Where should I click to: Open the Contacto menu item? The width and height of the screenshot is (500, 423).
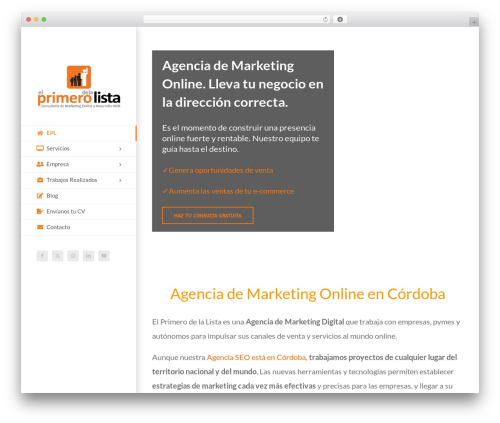(79, 227)
